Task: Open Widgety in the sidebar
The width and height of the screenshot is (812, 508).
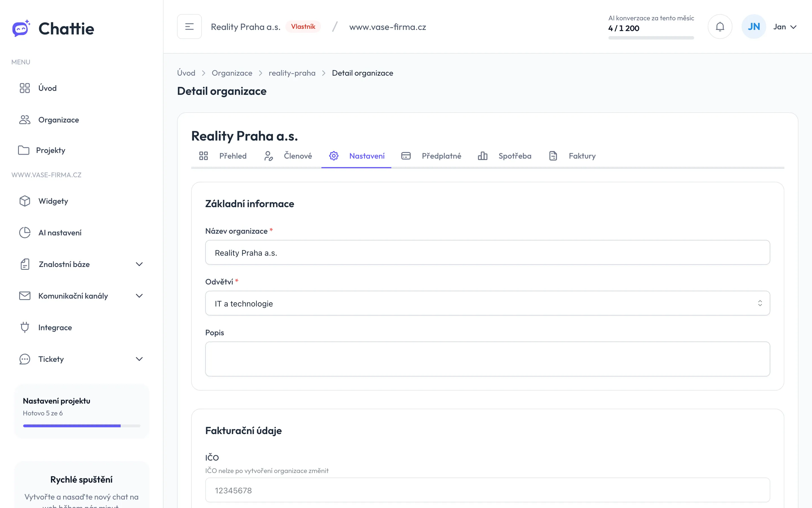Action: (x=81, y=201)
